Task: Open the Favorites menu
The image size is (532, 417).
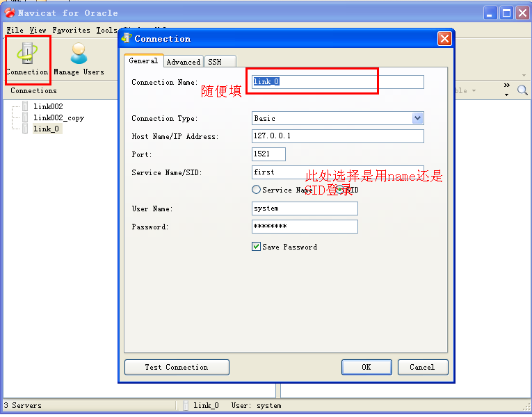Action: tap(71, 30)
